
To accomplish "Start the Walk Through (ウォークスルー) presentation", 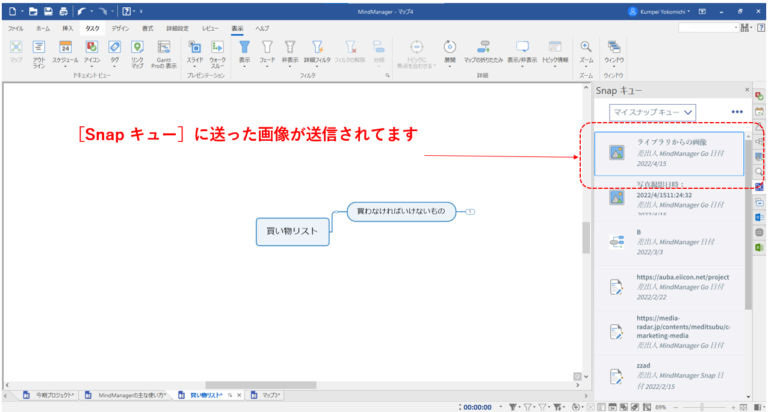I will click(x=217, y=53).
